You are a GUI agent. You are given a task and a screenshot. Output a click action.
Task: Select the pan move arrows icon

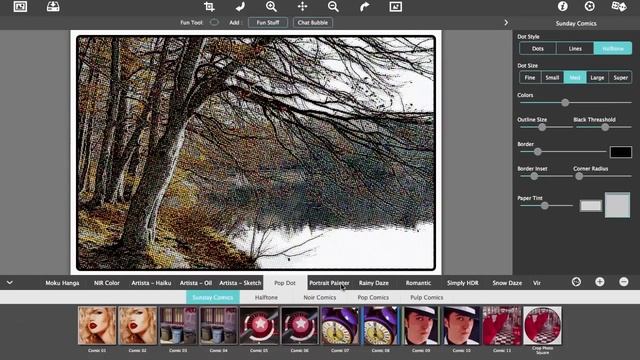point(302,6)
